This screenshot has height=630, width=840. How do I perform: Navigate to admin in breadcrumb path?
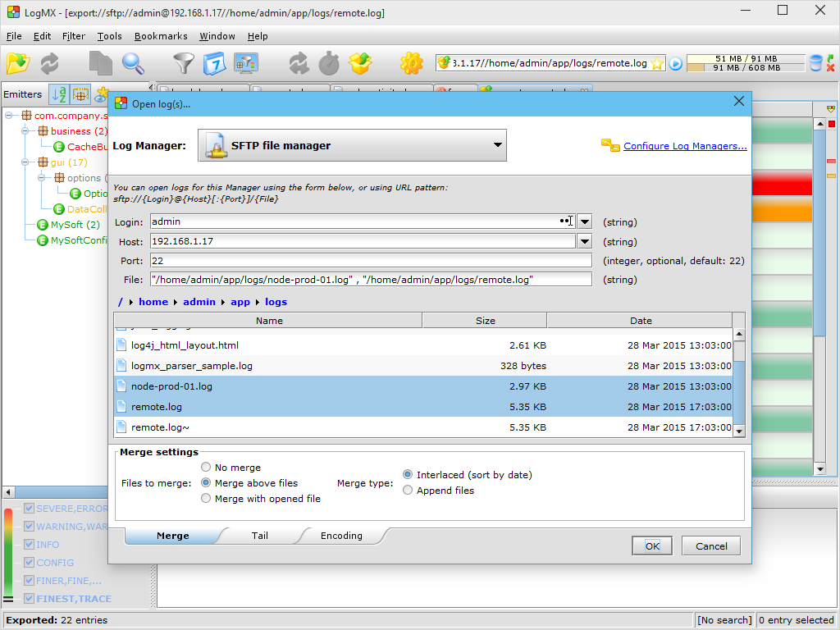click(x=199, y=302)
